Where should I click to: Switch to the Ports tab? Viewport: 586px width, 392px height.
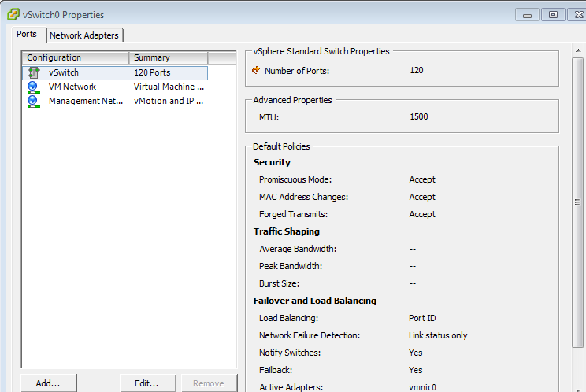pos(27,34)
